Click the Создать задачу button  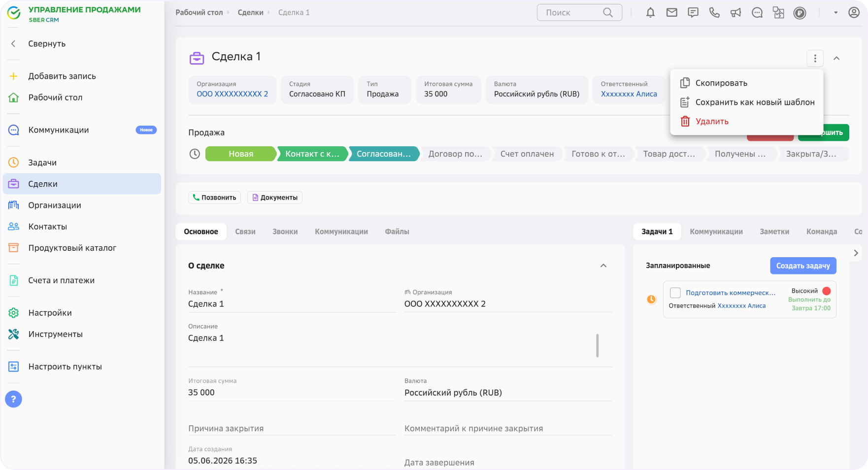tap(803, 266)
